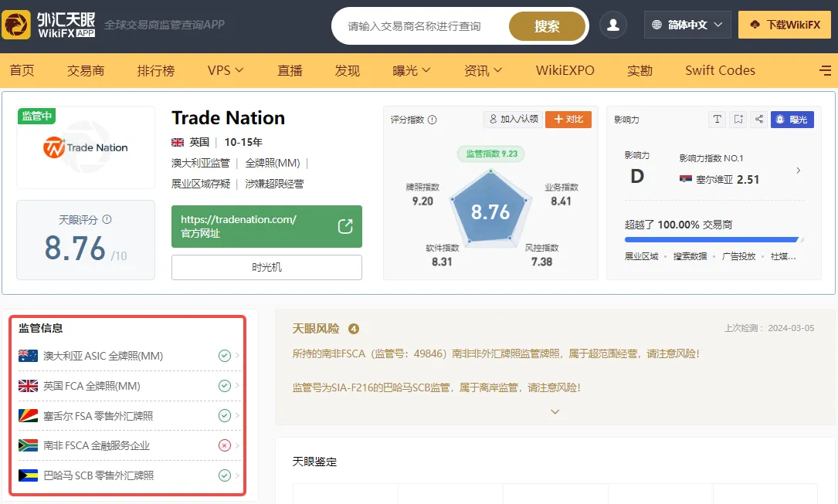Click the 下载WikiFX button

pos(785,25)
